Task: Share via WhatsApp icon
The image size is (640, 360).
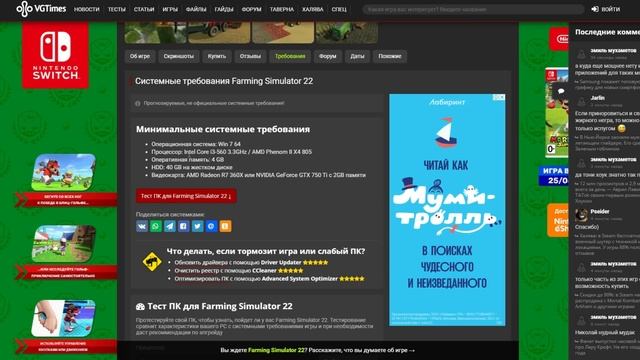Action: [x=156, y=226]
